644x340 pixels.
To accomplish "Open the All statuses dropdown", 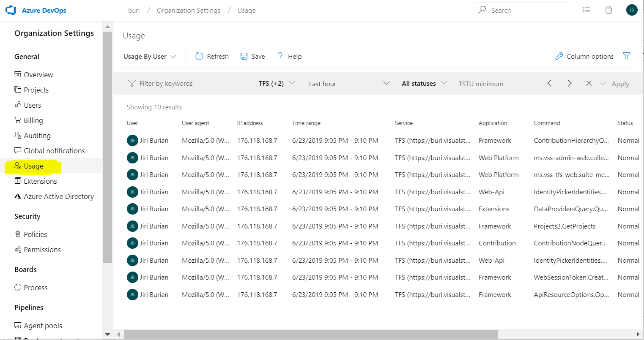I will click(424, 83).
